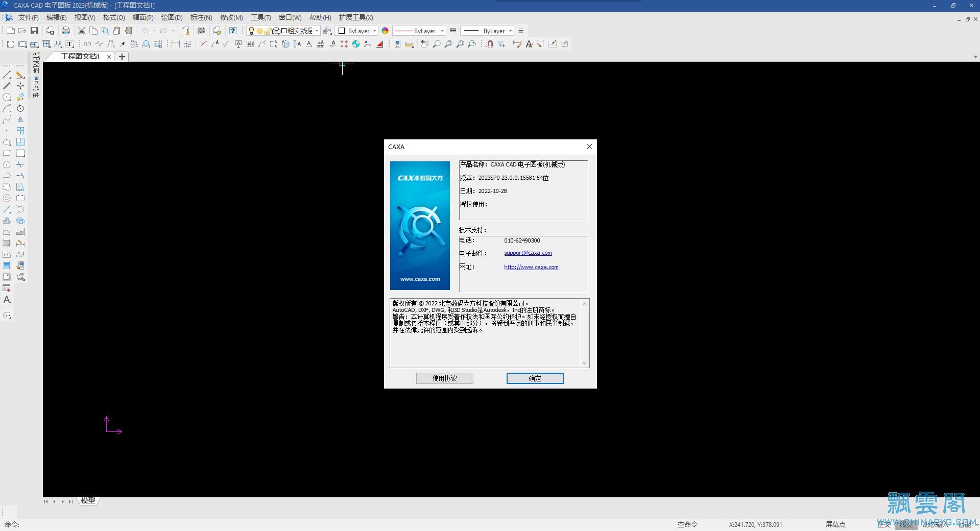Toggle 线宽 in status bar

906,524
